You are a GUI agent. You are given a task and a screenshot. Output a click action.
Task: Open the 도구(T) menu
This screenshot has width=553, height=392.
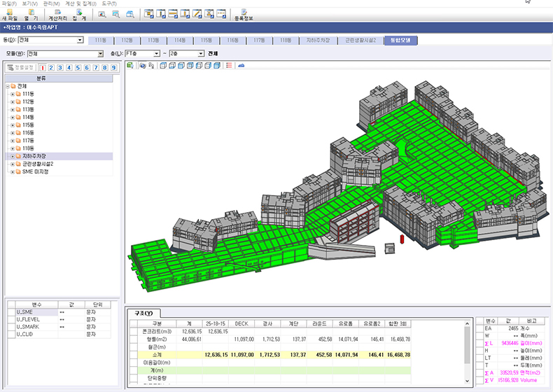[x=109, y=3]
